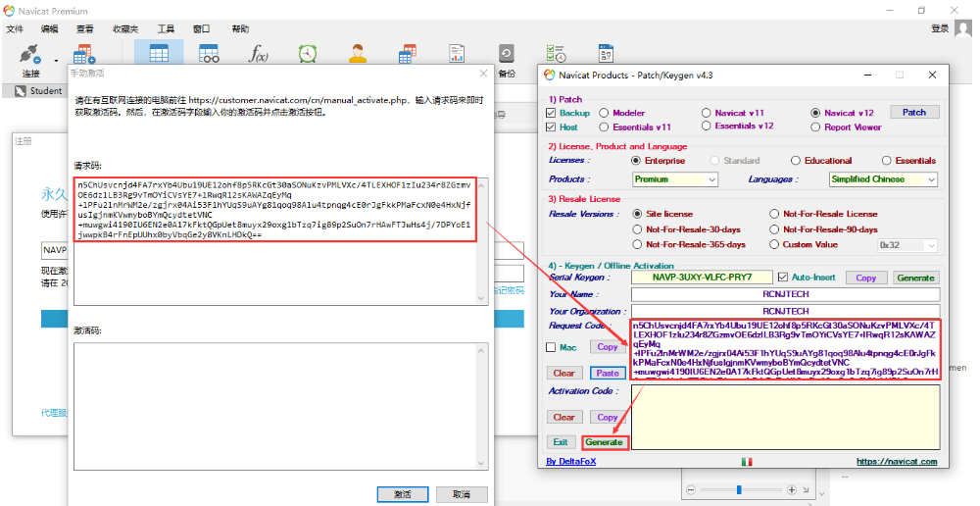Open the 查看 menu
The height and width of the screenshot is (506, 980).
click(x=85, y=28)
